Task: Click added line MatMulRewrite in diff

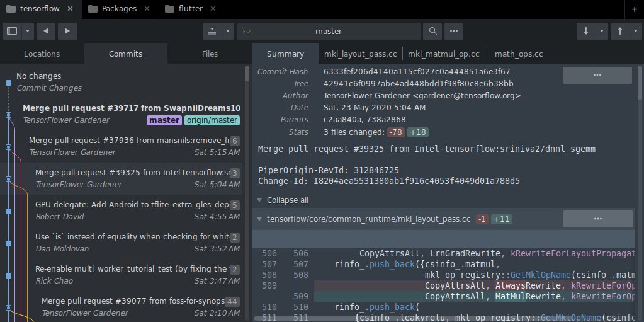Action: 475,296
